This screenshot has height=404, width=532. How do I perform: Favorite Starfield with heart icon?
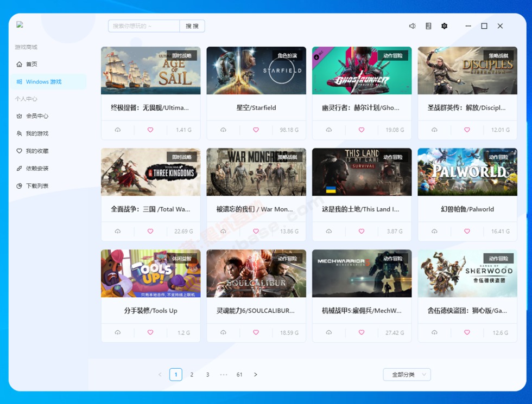(256, 130)
